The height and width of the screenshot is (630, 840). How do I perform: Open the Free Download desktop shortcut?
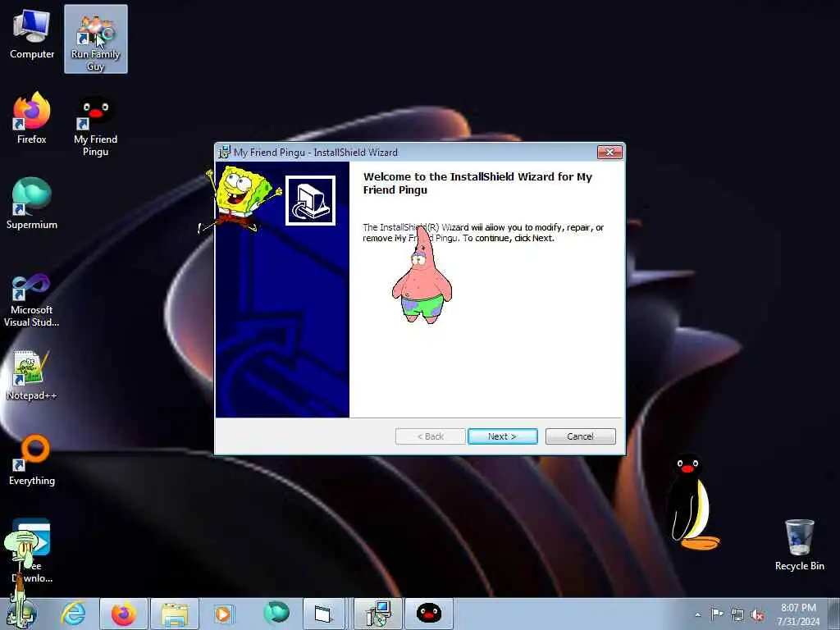click(x=32, y=550)
